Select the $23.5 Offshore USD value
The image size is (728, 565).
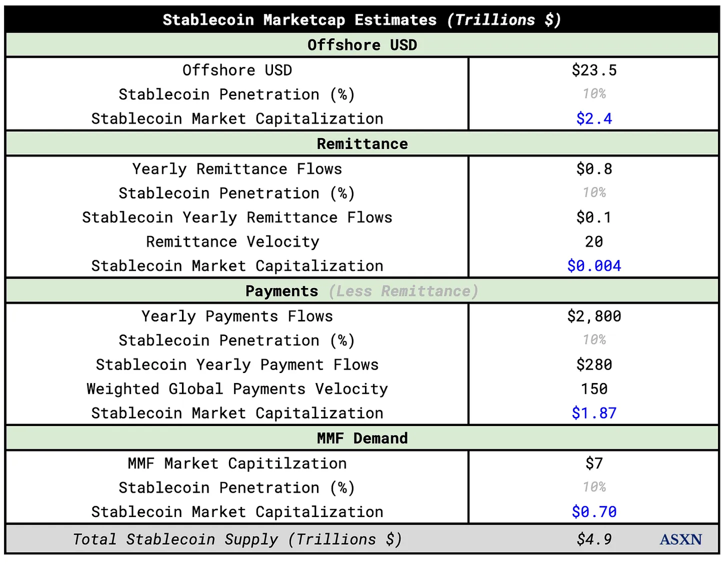pyautogui.click(x=594, y=70)
